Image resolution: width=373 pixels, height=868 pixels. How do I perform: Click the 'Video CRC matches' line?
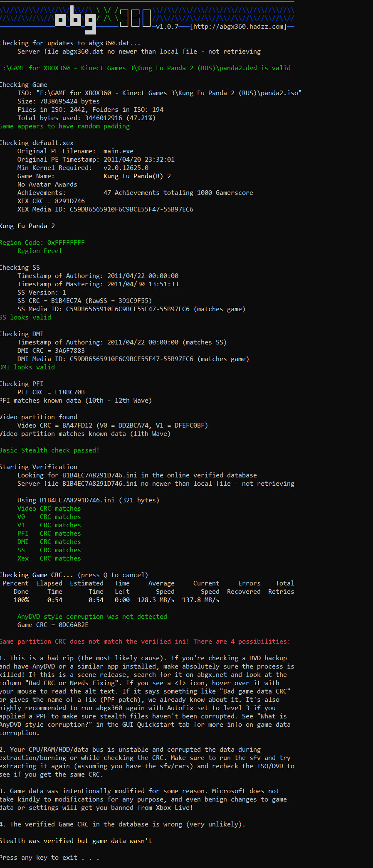point(49,509)
